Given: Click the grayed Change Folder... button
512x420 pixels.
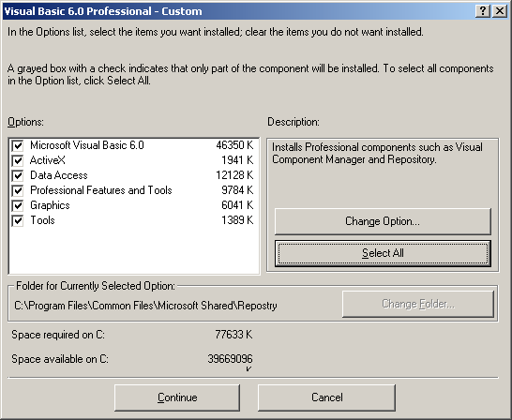Looking at the screenshot, I should pos(418,304).
